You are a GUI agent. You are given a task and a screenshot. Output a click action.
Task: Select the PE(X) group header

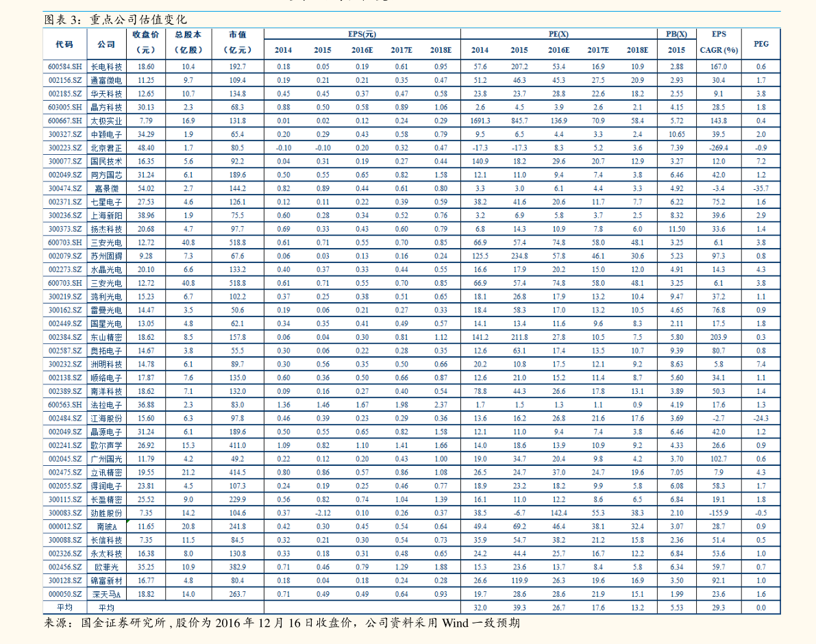point(558,34)
